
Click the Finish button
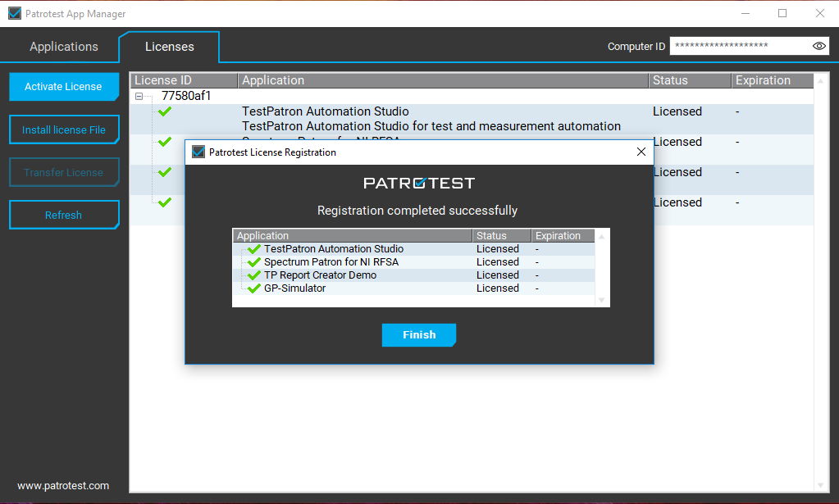[x=419, y=335]
